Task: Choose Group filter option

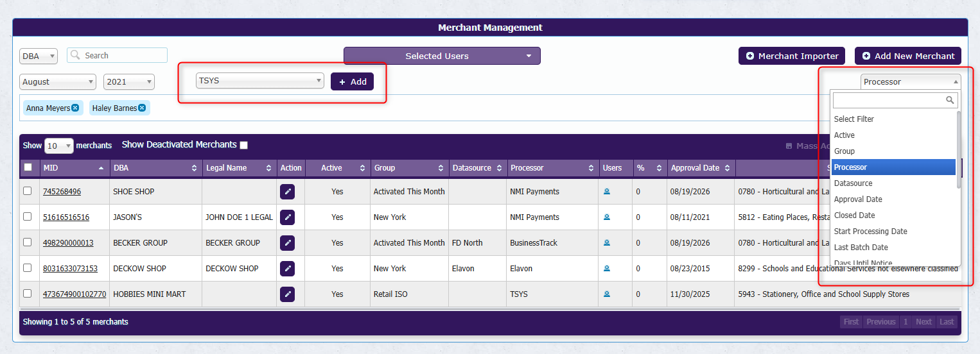Action: pos(893,151)
